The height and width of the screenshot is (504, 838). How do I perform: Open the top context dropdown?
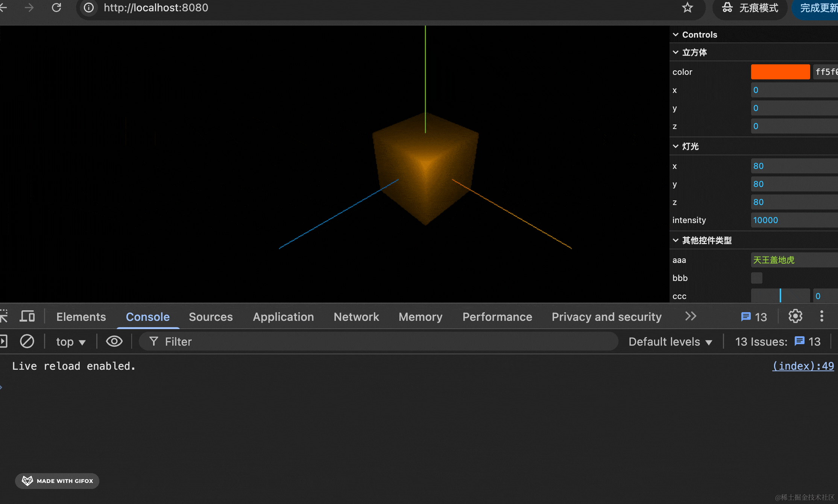click(x=71, y=342)
